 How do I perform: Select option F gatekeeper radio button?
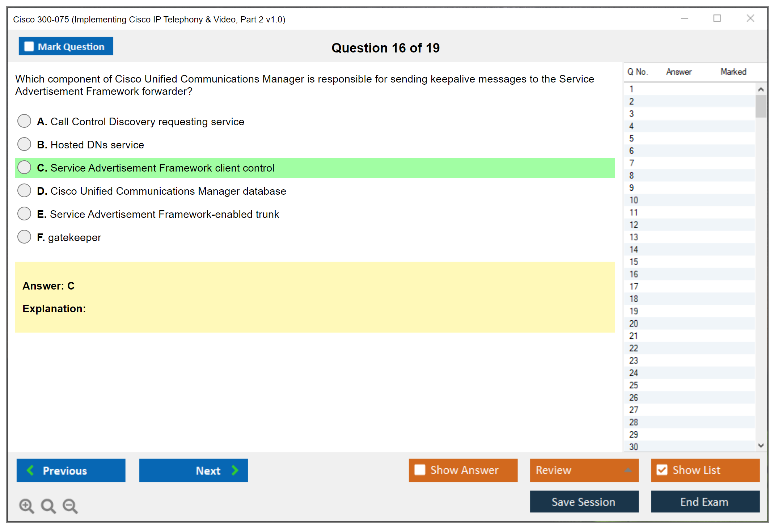(x=24, y=237)
